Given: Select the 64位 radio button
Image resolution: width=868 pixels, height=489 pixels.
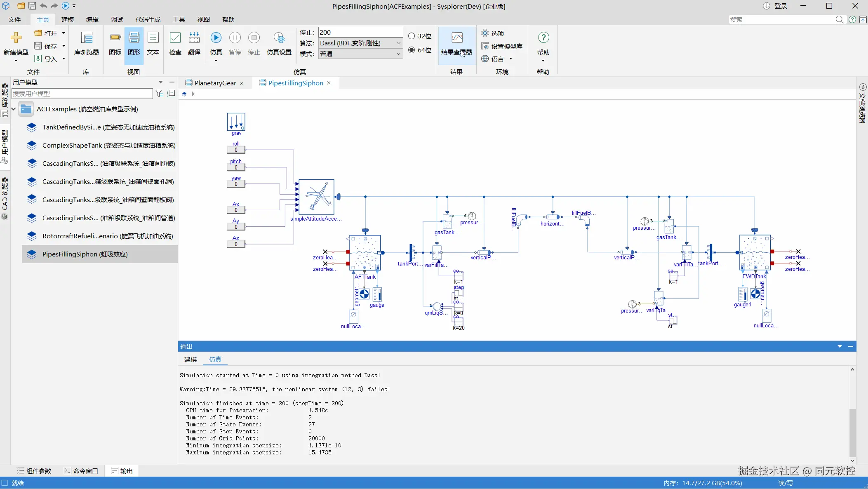Looking at the screenshot, I should coord(412,50).
